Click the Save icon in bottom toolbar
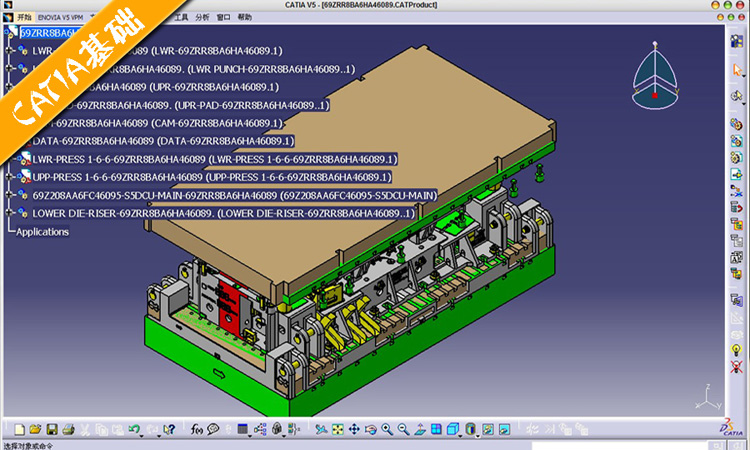 [x=52, y=430]
